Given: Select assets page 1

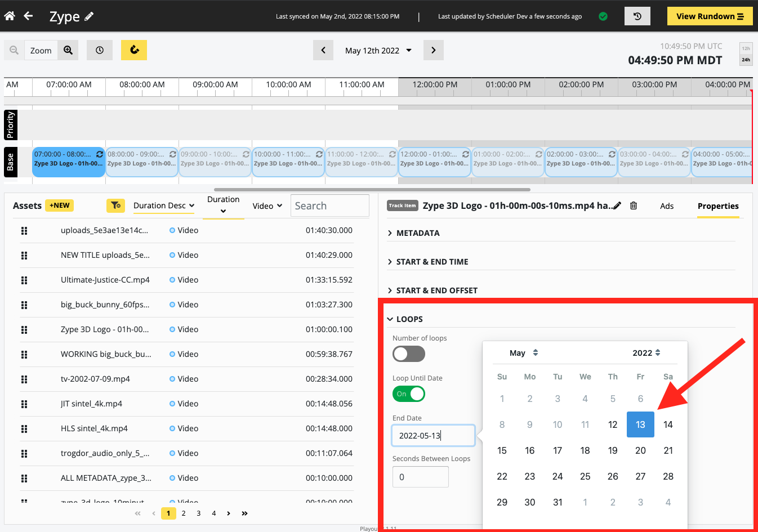Looking at the screenshot, I should 168,513.
